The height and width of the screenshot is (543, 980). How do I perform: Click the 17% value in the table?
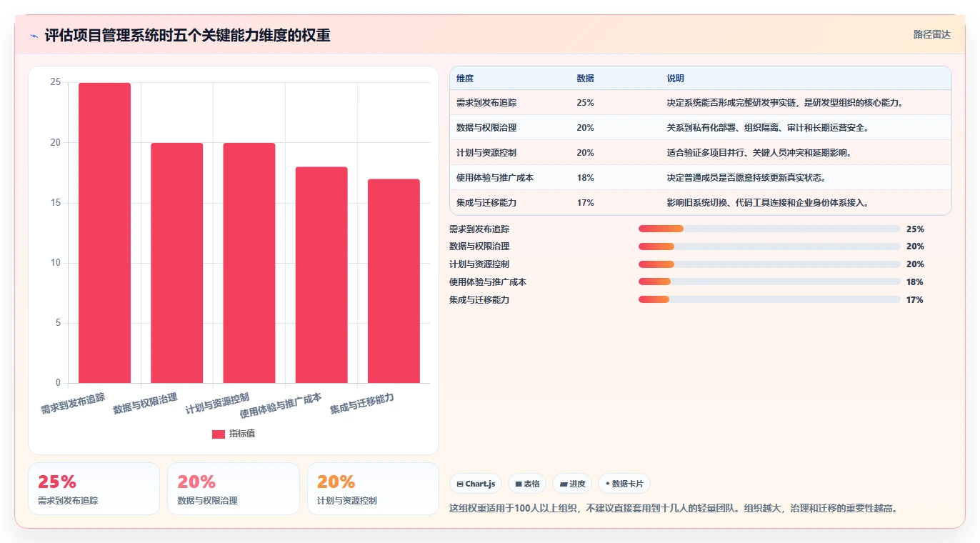[x=585, y=203]
